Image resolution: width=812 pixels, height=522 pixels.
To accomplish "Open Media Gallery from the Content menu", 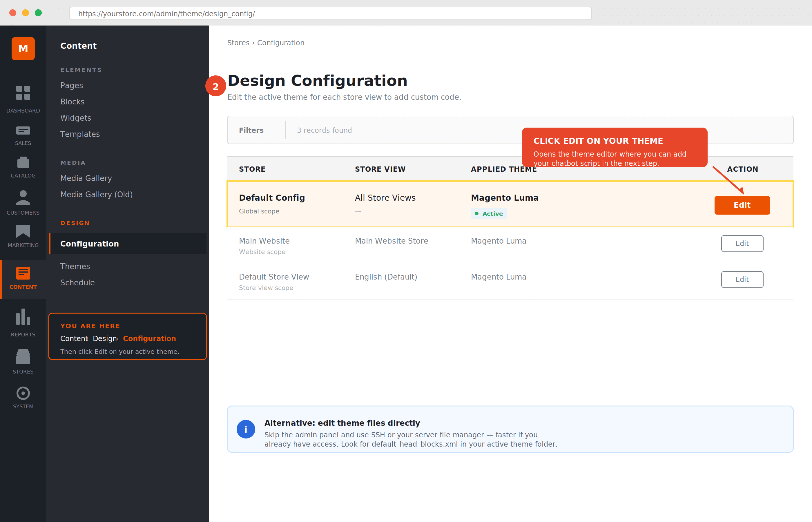I will pos(86,178).
